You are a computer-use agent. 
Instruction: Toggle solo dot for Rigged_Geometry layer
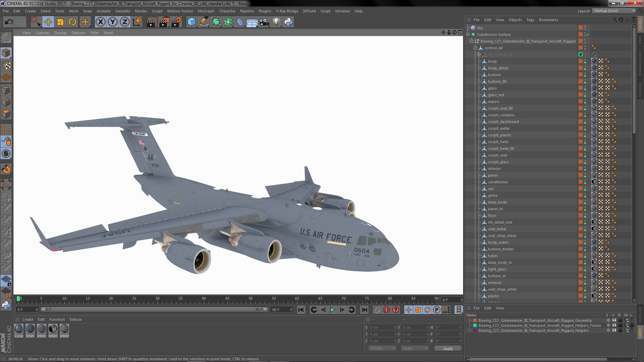coord(608,320)
